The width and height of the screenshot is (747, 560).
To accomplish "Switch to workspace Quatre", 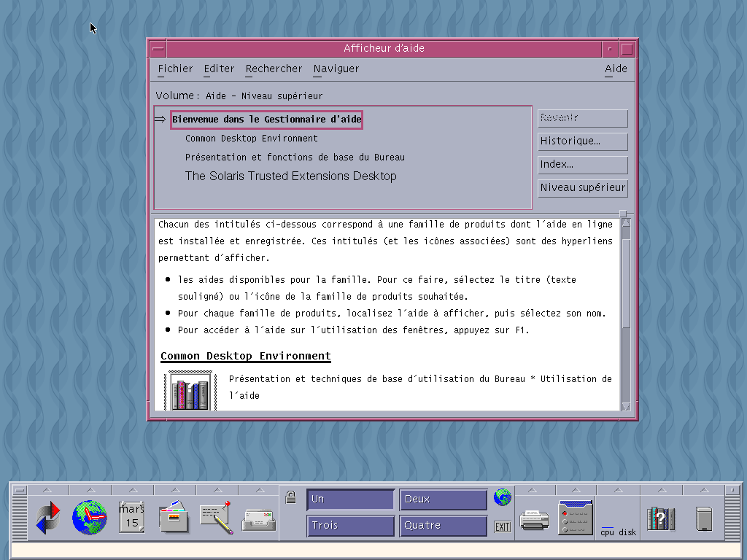I will click(x=443, y=526).
